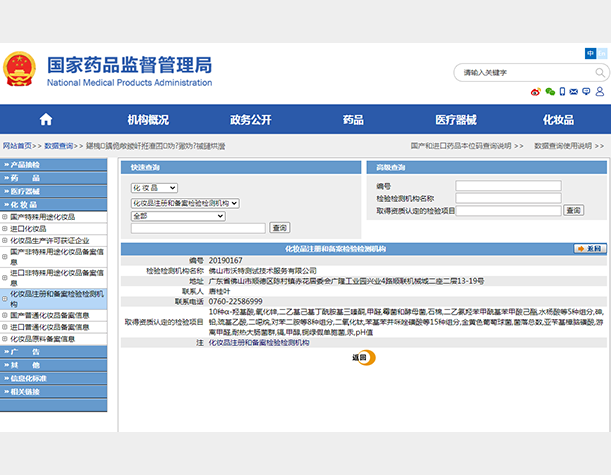Click the user profile icon
The height and width of the screenshot is (475, 611).
(600, 92)
